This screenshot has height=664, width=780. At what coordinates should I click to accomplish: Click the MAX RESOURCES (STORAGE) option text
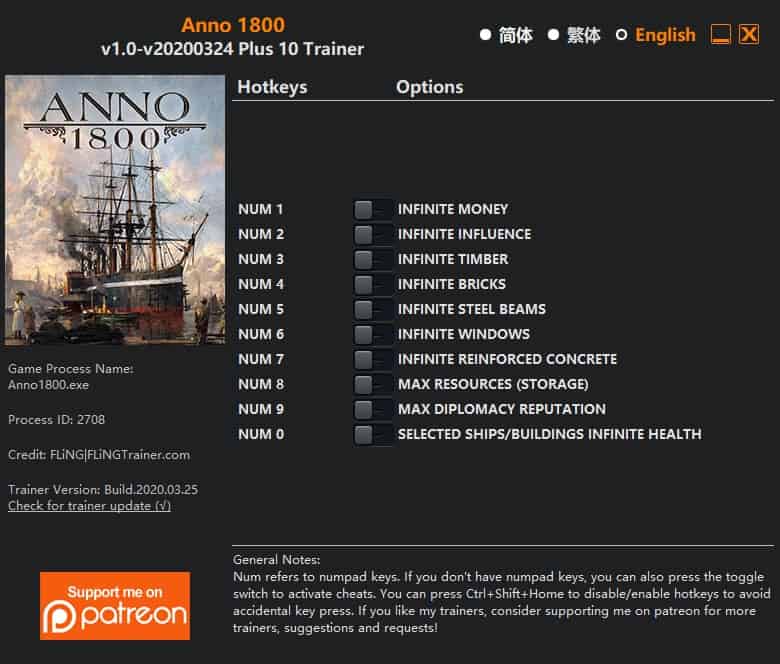tap(493, 384)
